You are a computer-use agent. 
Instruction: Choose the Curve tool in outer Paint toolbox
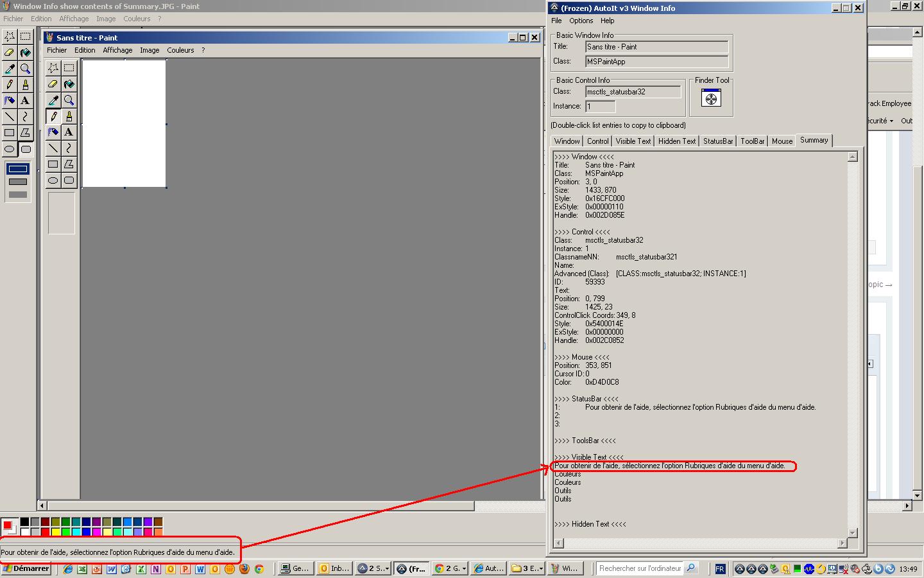pyautogui.click(x=25, y=117)
